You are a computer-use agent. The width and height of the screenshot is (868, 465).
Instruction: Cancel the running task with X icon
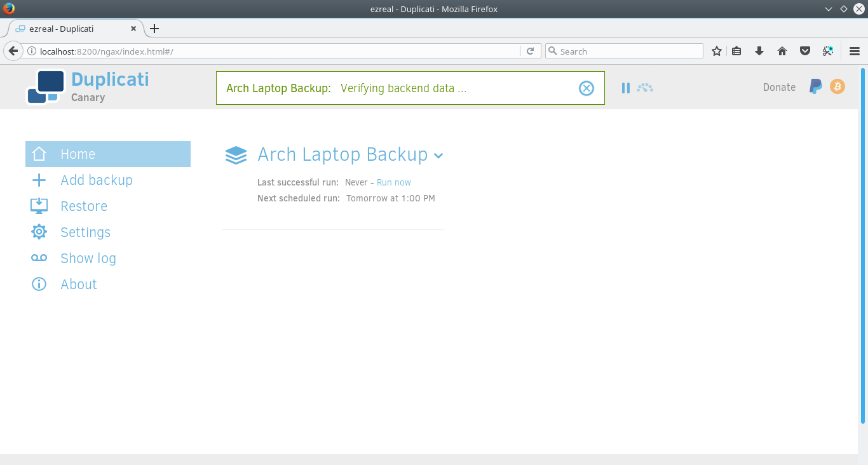click(587, 88)
